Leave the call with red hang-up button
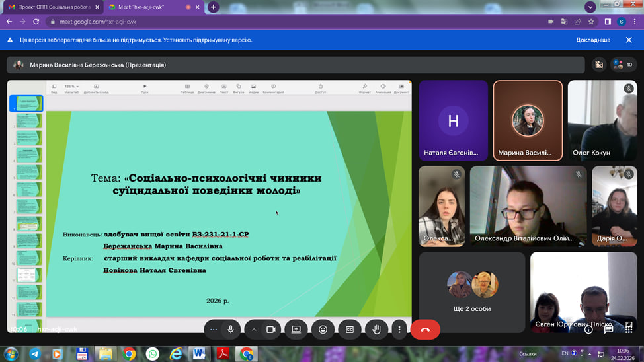Viewport: 644px width, 362px height. (x=425, y=329)
